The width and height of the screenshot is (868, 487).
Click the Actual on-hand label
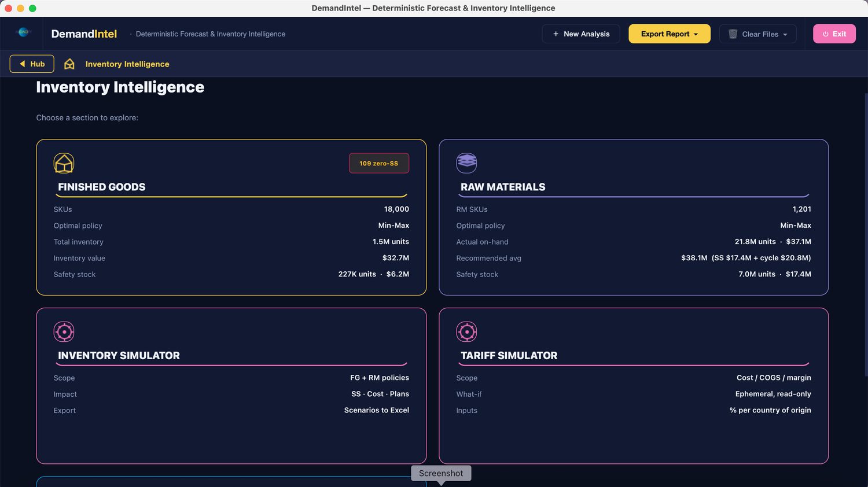[x=483, y=242]
